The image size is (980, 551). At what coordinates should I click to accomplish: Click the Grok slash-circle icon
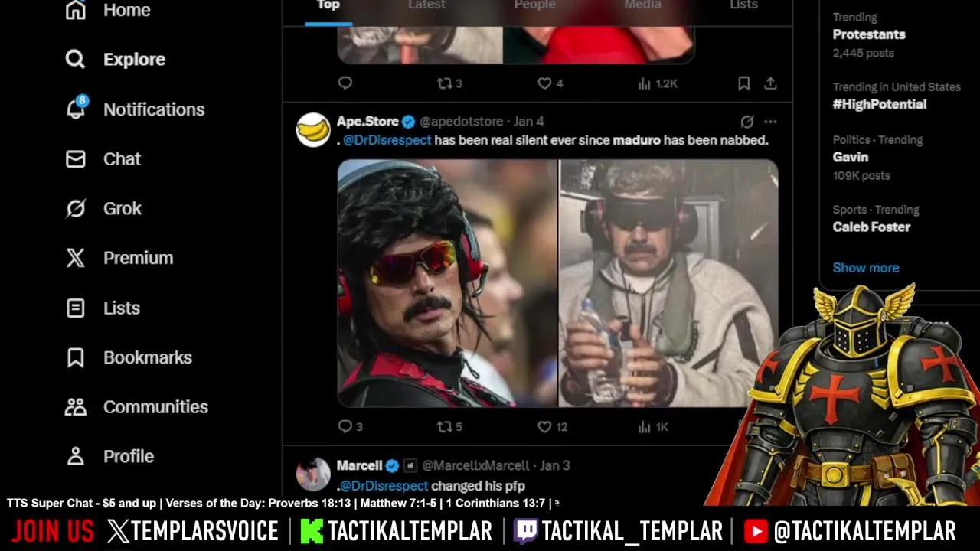point(75,208)
